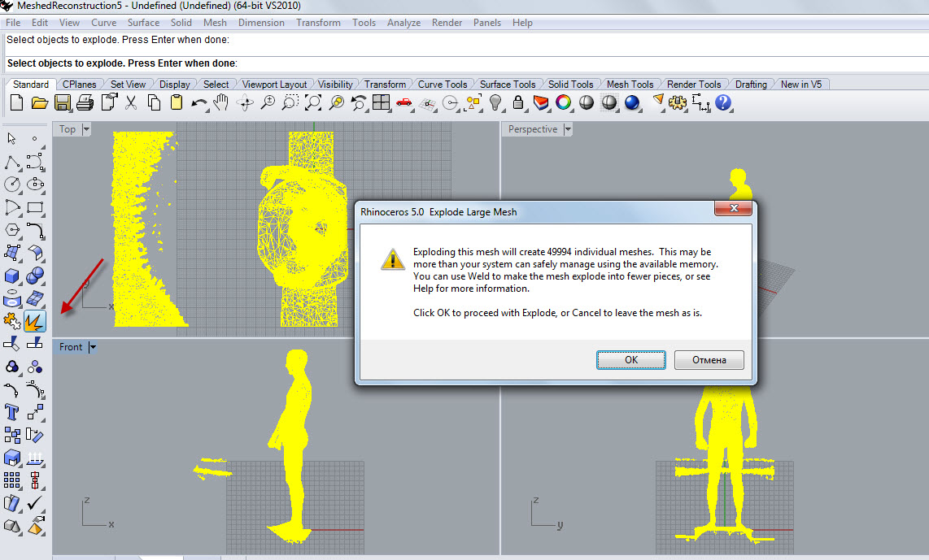Click the color wheel Properties icon
The image size is (929, 560).
pyautogui.click(x=564, y=103)
